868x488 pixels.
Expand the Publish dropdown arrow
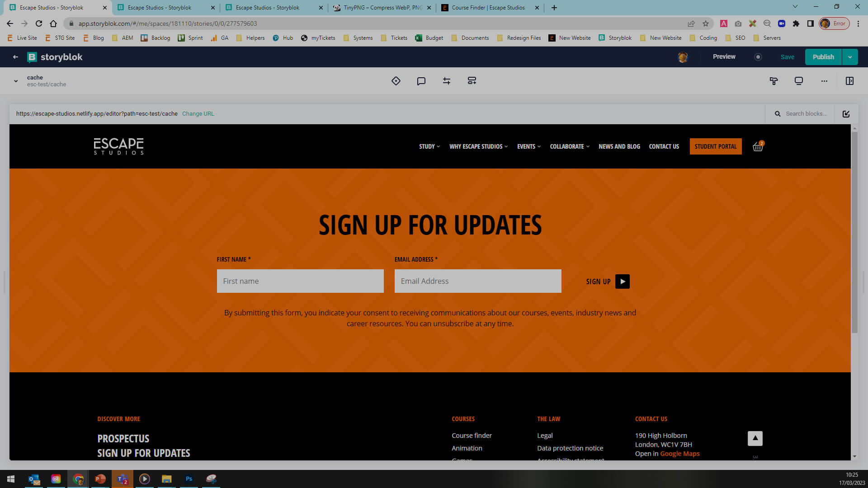[x=850, y=57]
